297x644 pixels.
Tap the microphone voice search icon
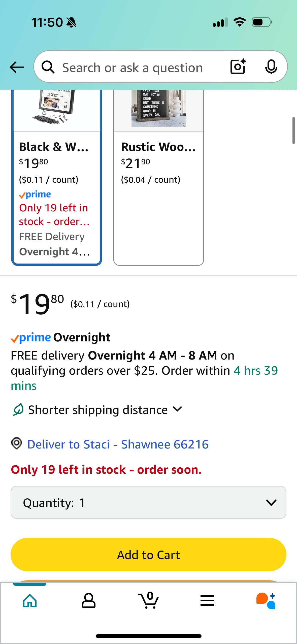[271, 67]
